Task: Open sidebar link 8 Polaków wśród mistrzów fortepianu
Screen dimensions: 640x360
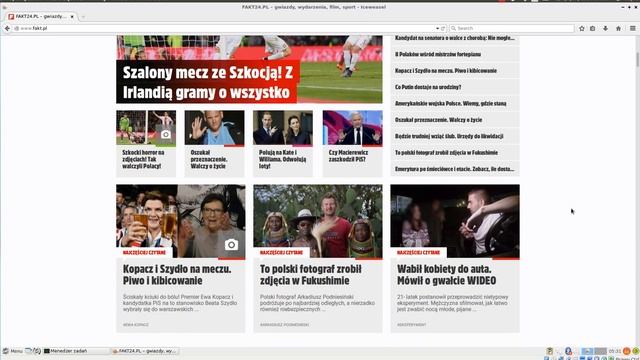Action: (x=438, y=54)
